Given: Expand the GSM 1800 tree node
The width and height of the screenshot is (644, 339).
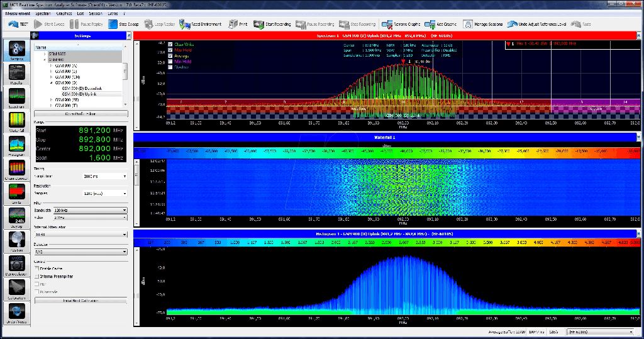Looking at the screenshot, I should tap(44, 54).
